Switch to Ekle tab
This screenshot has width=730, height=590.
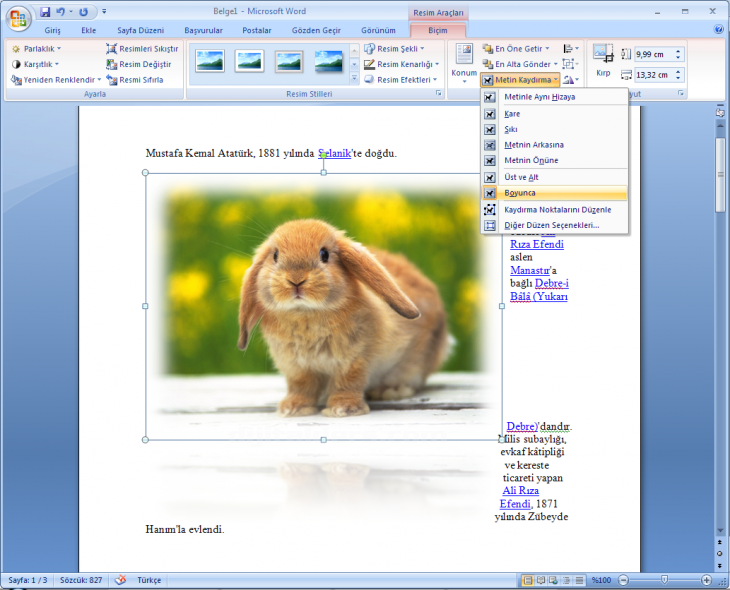click(88, 30)
